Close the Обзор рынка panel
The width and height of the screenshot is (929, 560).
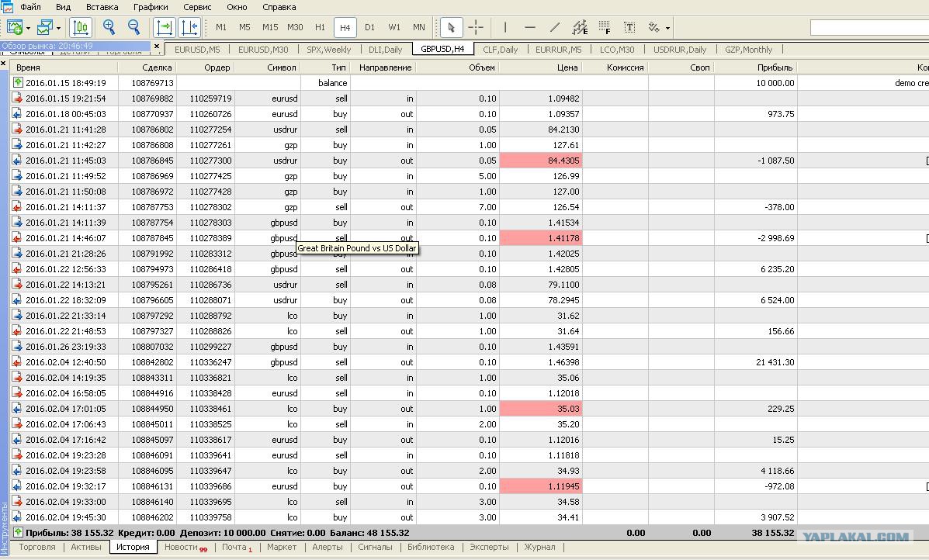tap(157, 47)
